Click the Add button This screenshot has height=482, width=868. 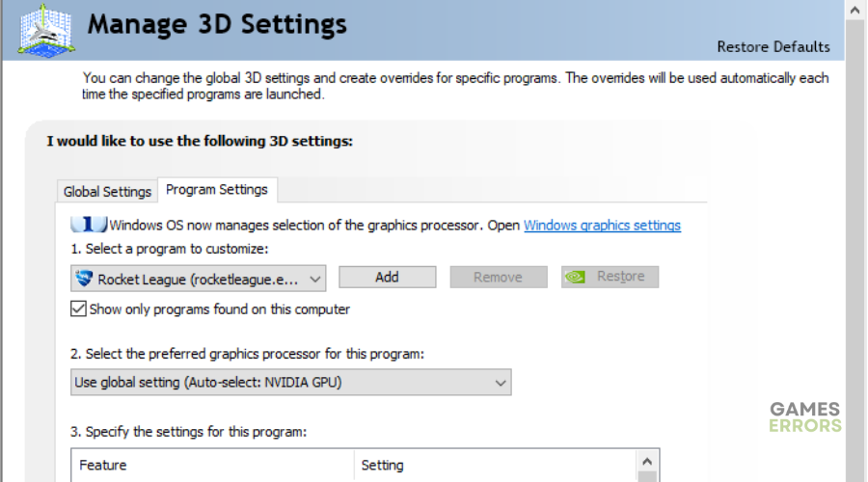388,277
